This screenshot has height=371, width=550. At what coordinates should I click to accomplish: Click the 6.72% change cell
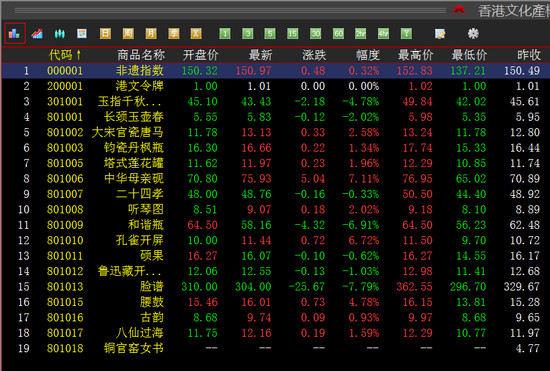click(364, 240)
